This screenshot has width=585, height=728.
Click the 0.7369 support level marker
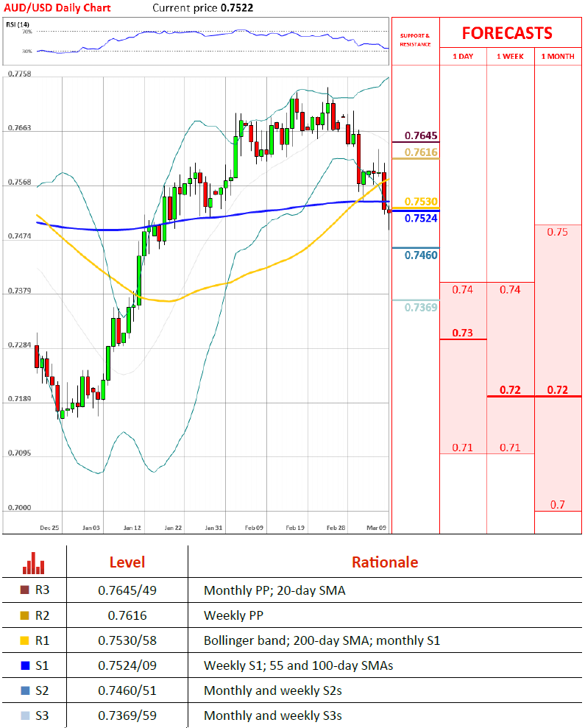tap(421, 308)
